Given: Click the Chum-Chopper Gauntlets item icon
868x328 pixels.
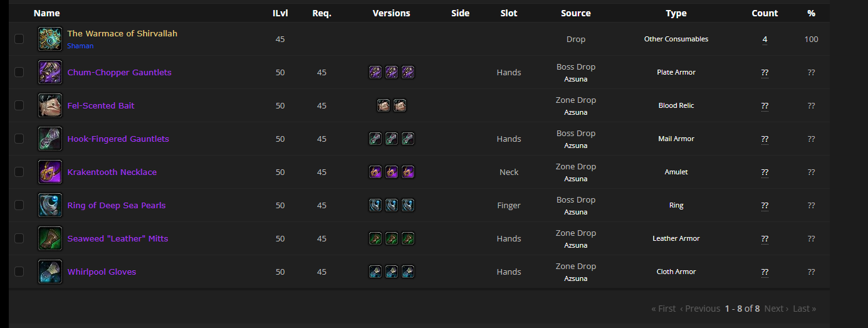Looking at the screenshot, I should (x=50, y=72).
